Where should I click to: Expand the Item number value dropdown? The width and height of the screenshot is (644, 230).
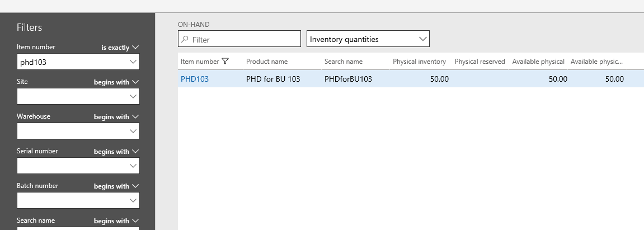click(x=133, y=62)
